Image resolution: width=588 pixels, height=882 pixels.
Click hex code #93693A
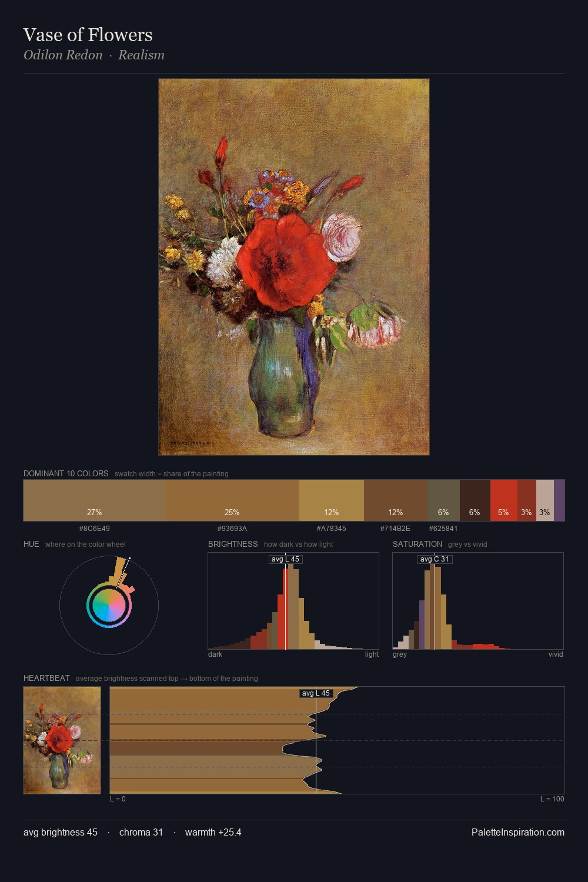click(x=232, y=529)
